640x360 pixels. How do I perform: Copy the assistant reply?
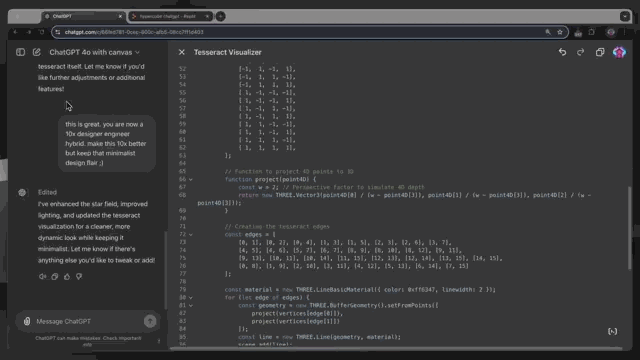pos(55,276)
